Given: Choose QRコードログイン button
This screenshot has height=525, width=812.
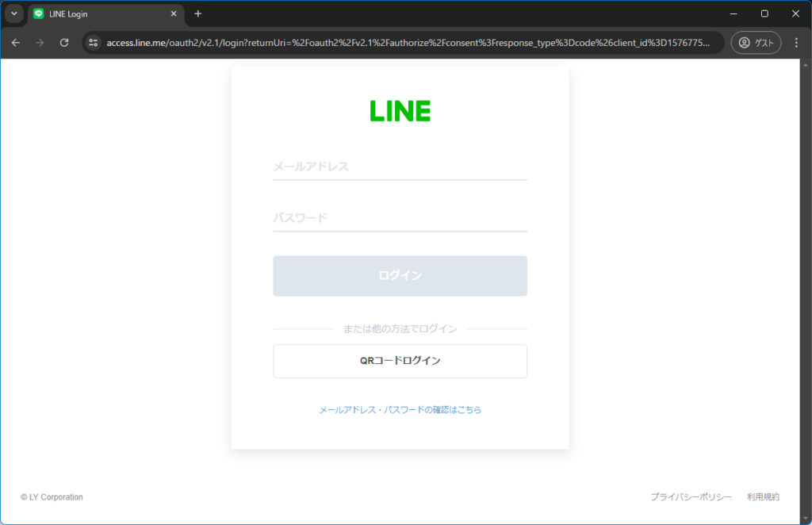Looking at the screenshot, I should point(400,361).
